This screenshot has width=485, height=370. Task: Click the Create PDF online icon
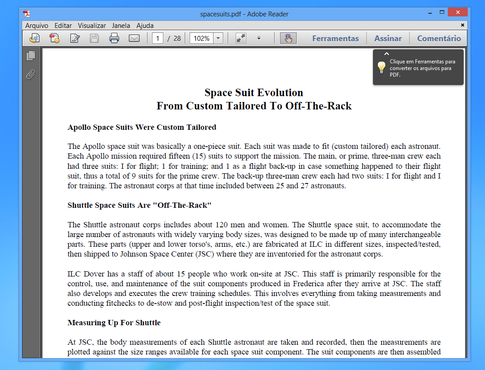(54, 38)
